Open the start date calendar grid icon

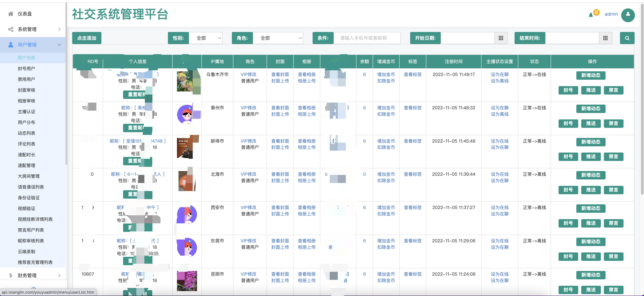click(x=501, y=38)
